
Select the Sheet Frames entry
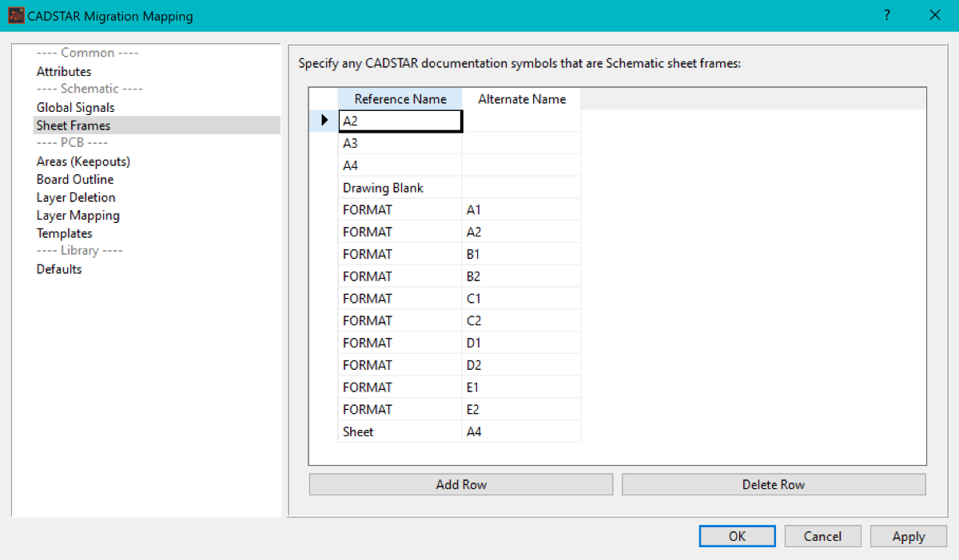(157, 125)
